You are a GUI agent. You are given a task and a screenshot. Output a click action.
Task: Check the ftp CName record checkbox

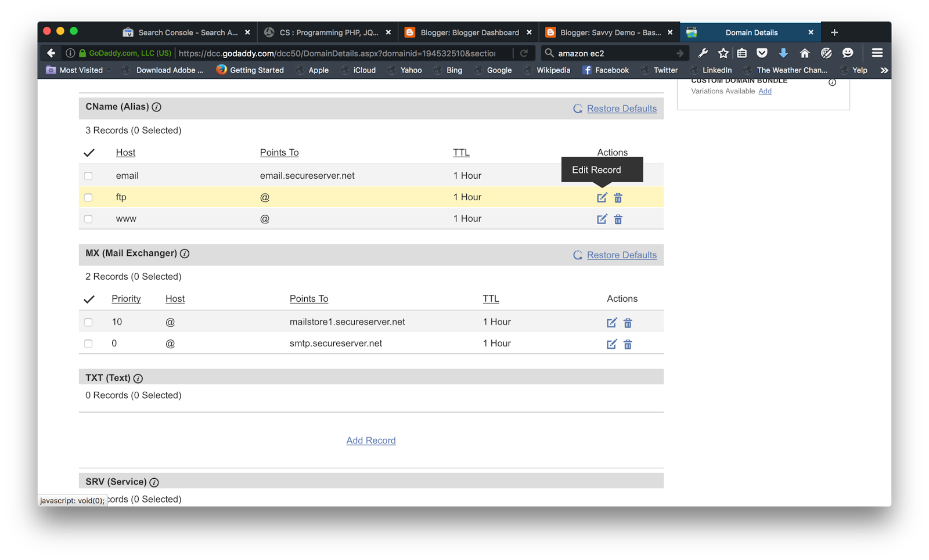click(x=88, y=197)
